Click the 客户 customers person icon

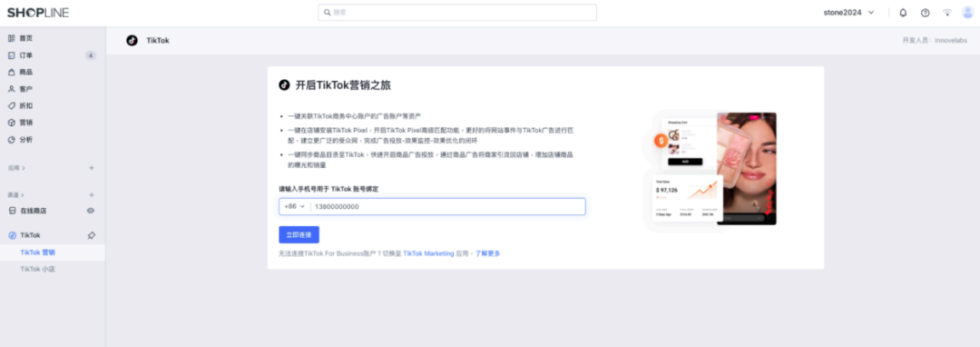click(x=11, y=89)
